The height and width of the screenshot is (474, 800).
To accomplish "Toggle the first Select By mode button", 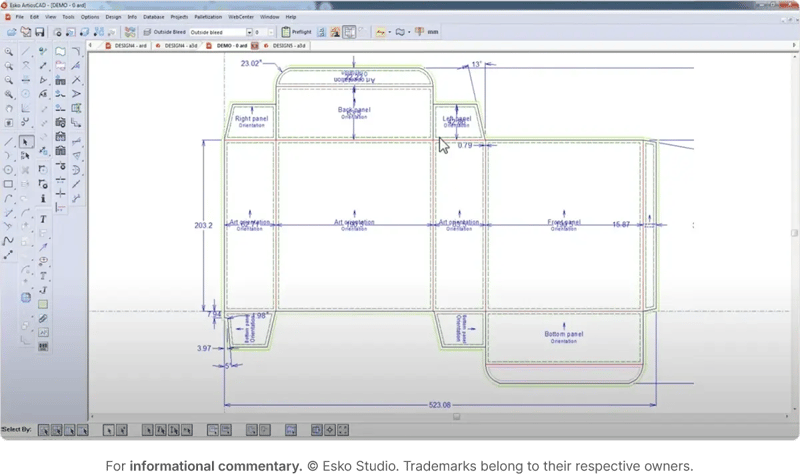I will point(42,430).
